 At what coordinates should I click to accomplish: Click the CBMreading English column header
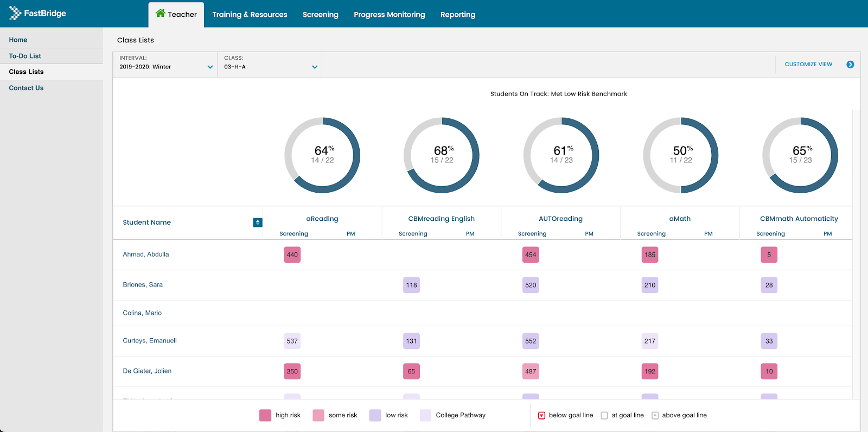click(x=442, y=219)
